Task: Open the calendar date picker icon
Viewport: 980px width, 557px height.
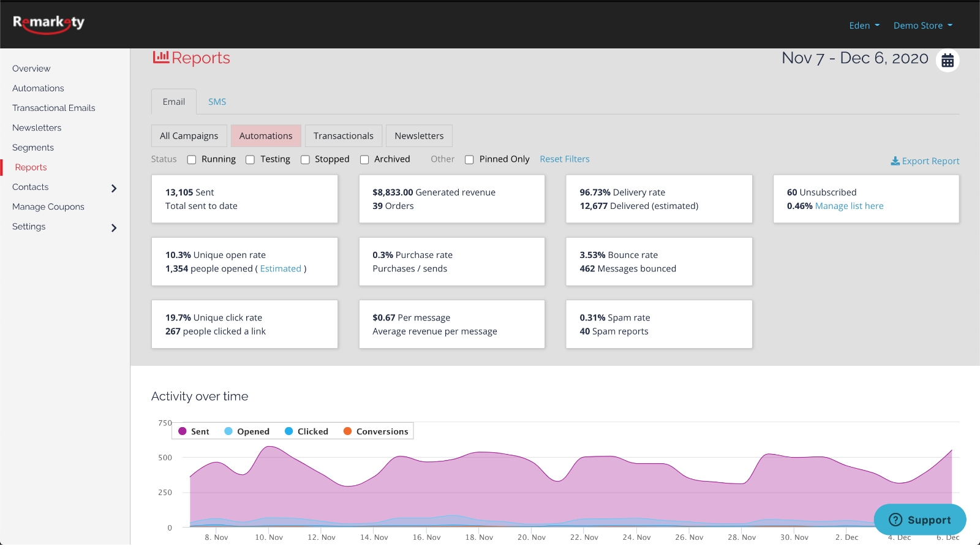Action: tap(948, 60)
